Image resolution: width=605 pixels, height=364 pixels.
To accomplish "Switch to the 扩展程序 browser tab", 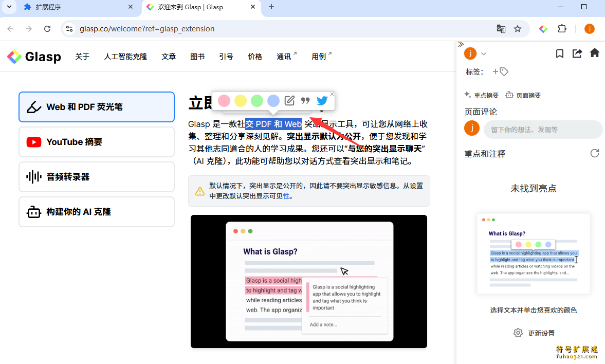I will click(x=77, y=7).
